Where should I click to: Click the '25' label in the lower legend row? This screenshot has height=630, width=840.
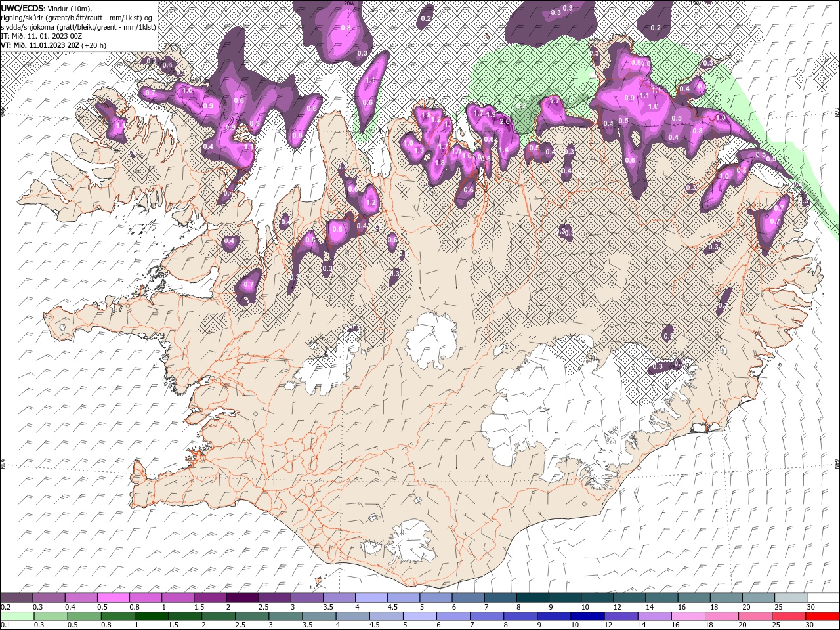[x=776, y=625]
